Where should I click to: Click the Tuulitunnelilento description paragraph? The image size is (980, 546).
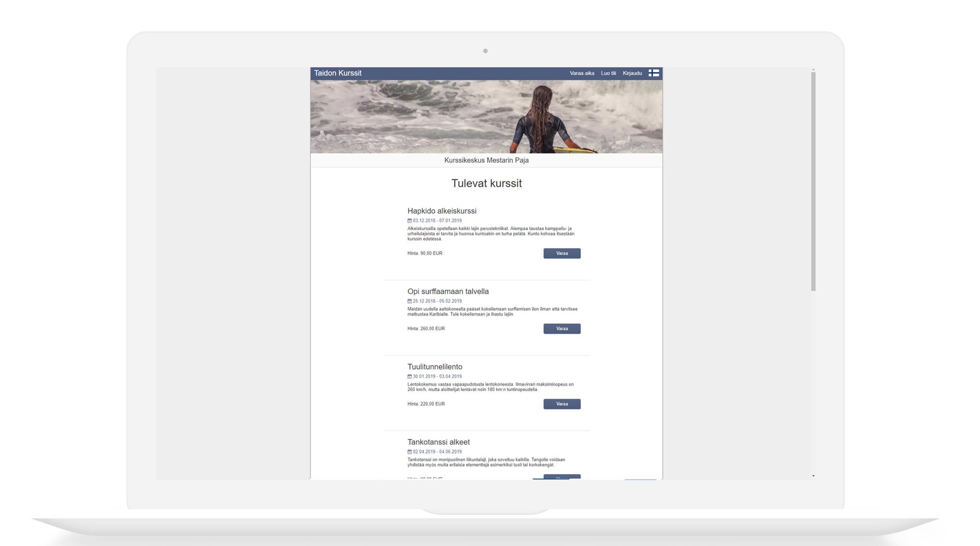pyautogui.click(x=490, y=387)
